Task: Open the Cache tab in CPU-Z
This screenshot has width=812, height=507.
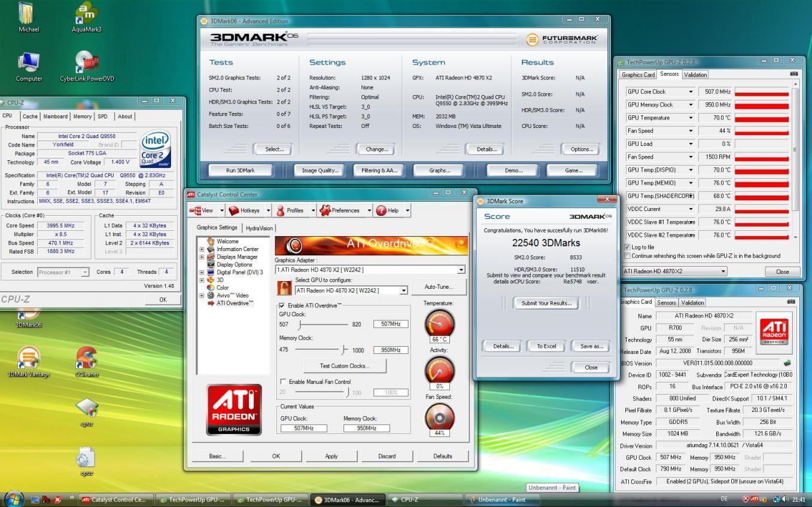Action: [30, 117]
